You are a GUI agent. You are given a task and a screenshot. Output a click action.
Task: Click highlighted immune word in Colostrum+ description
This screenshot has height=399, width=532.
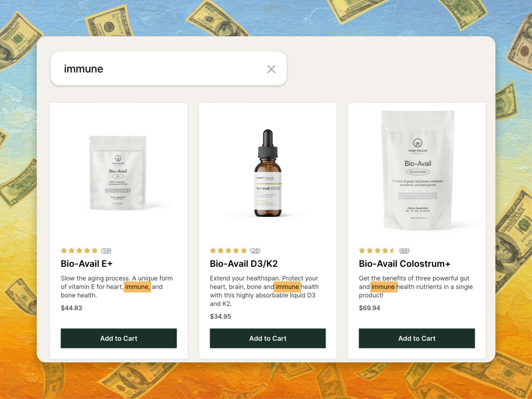[384, 287]
